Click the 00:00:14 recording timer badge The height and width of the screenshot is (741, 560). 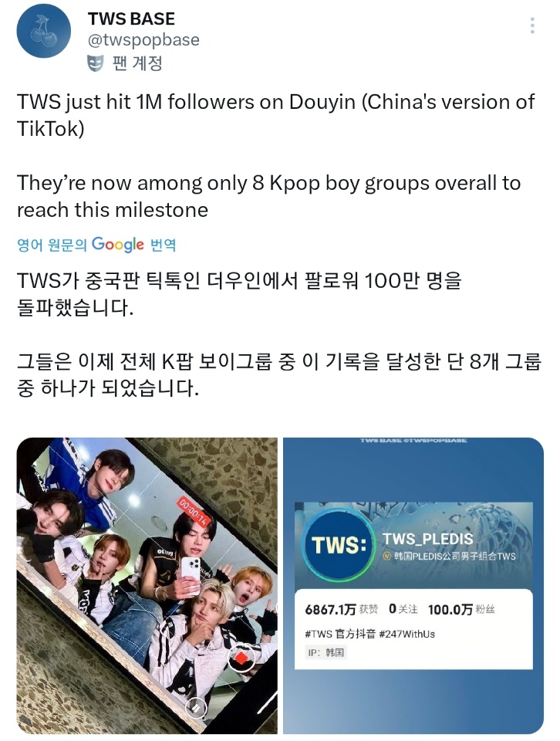pos(192,510)
